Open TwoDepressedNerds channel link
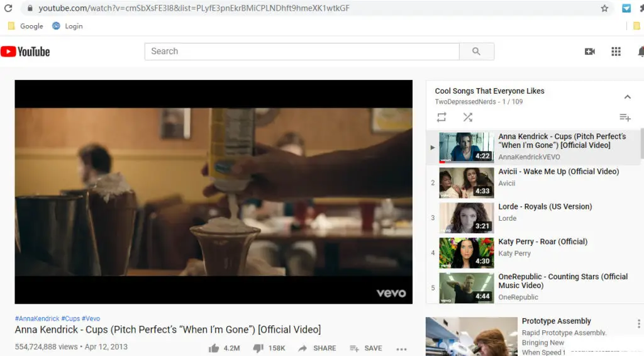The image size is (644, 356). (x=465, y=102)
